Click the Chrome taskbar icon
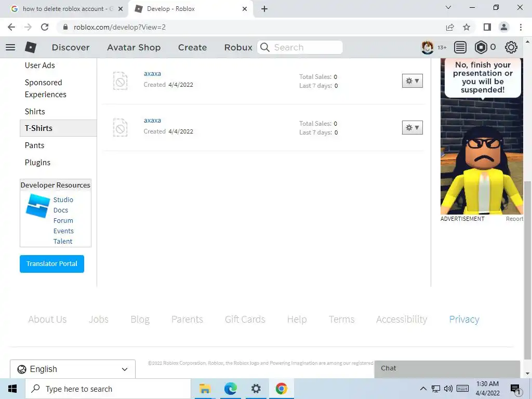Image resolution: width=532 pixels, height=399 pixels. (x=281, y=389)
